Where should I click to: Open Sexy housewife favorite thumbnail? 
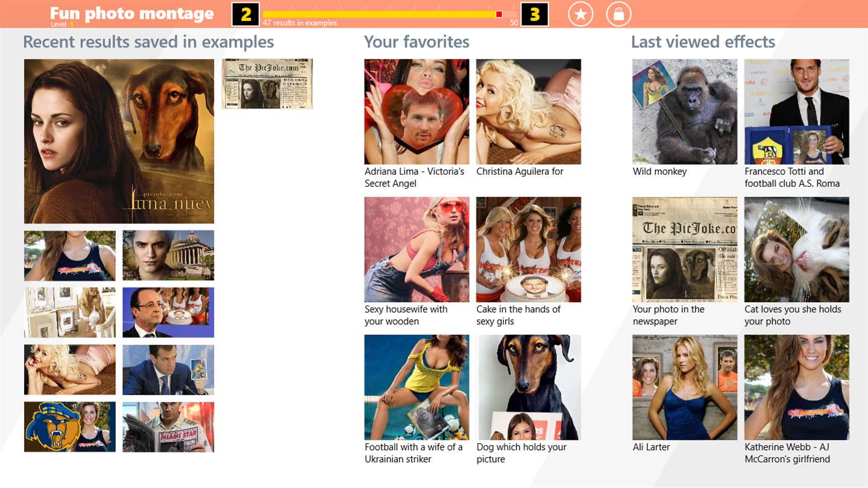tap(417, 249)
